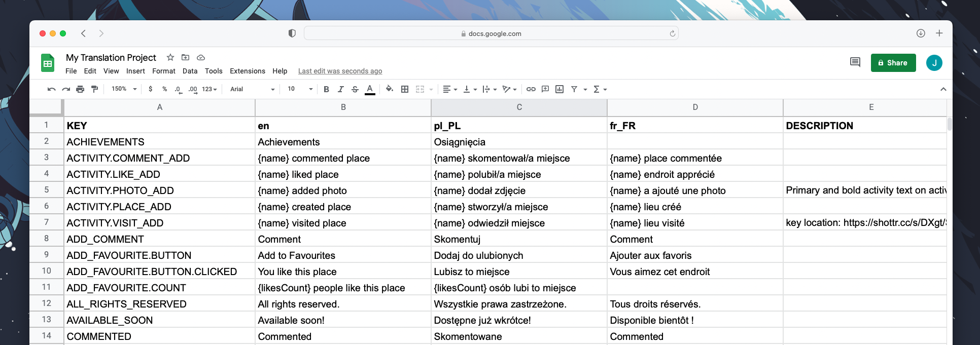Select cell ACTIVITY.PHOTO_ADD
This screenshot has height=345, width=980.
tap(159, 190)
